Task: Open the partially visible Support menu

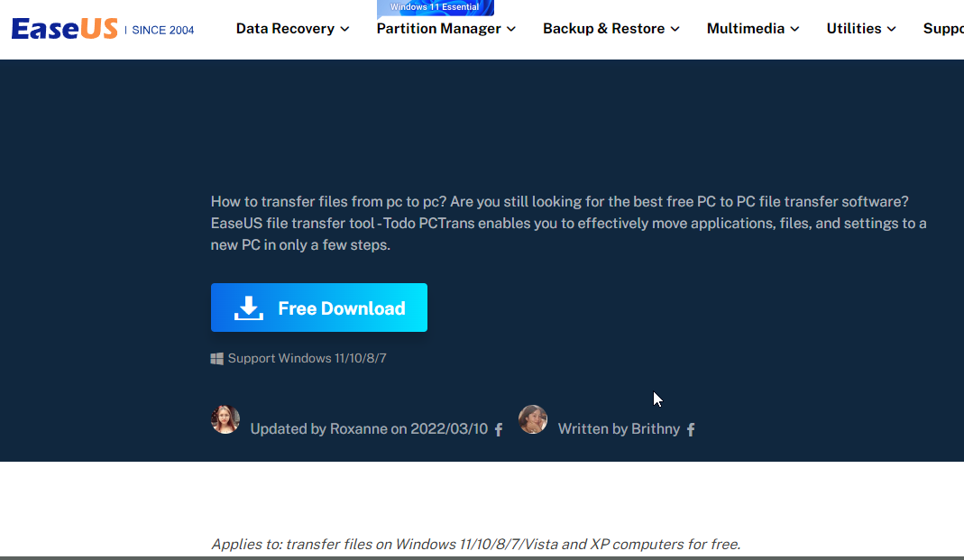Action: (x=943, y=29)
